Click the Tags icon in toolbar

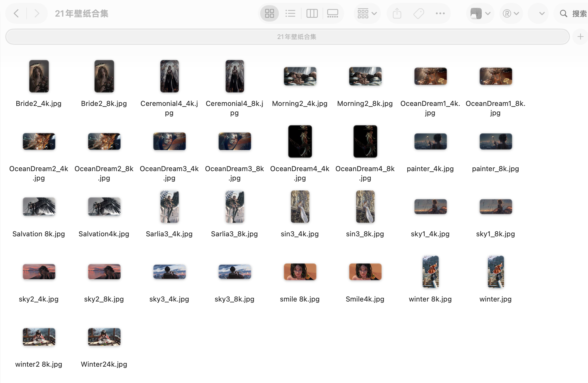click(419, 13)
